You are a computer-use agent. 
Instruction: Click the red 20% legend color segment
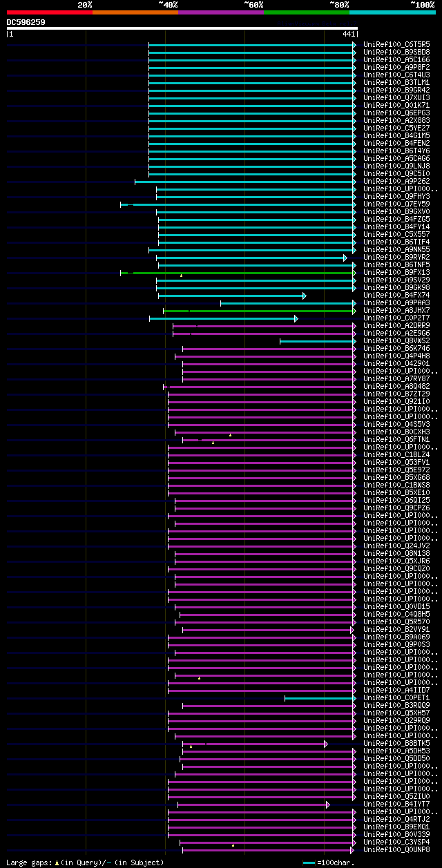[x=49, y=12]
